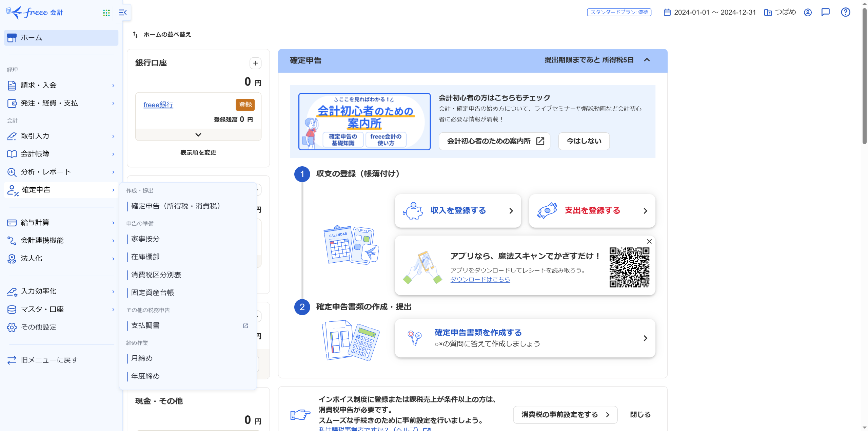Expand 取引入力 sidebar submenu
The width and height of the screenshot is (868, 431).
(x=61, y=136)
